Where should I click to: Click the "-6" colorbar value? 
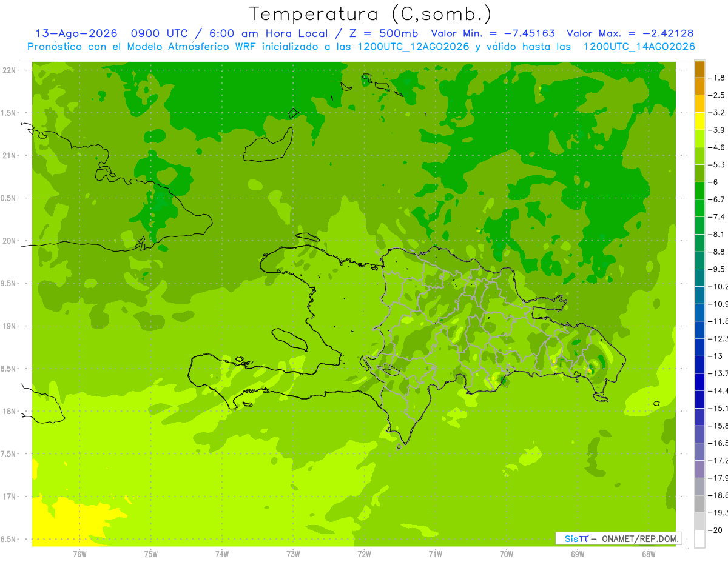click(x=715, y=182)
